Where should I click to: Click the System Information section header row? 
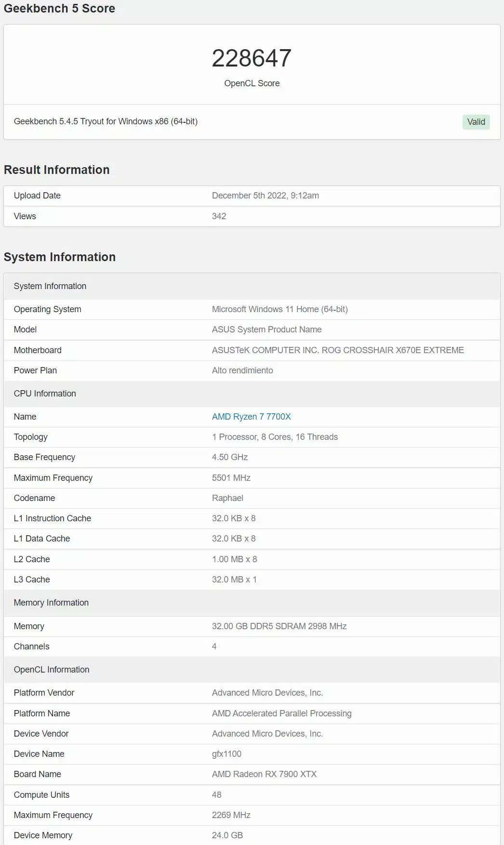tap(252, 286)
